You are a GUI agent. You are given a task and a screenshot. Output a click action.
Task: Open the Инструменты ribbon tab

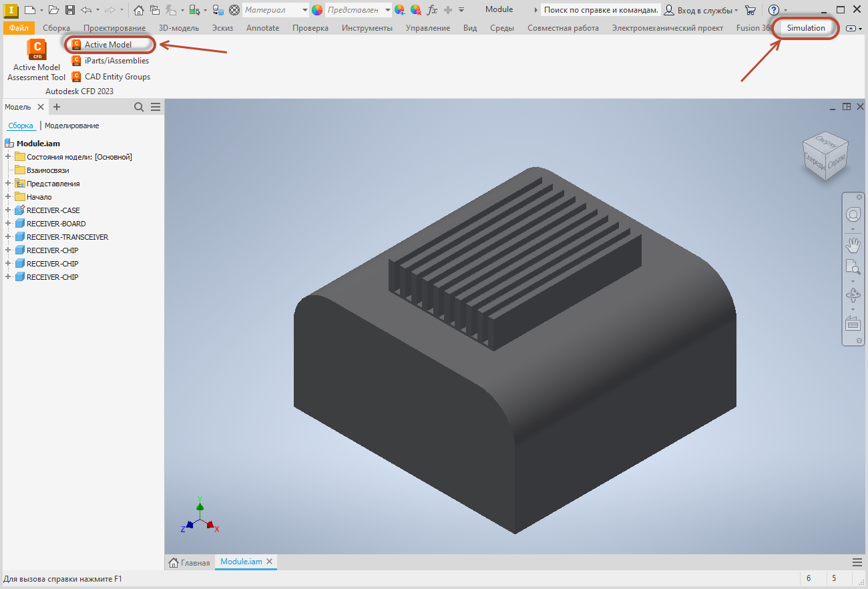pyautogui.click(x=367, y=28)
